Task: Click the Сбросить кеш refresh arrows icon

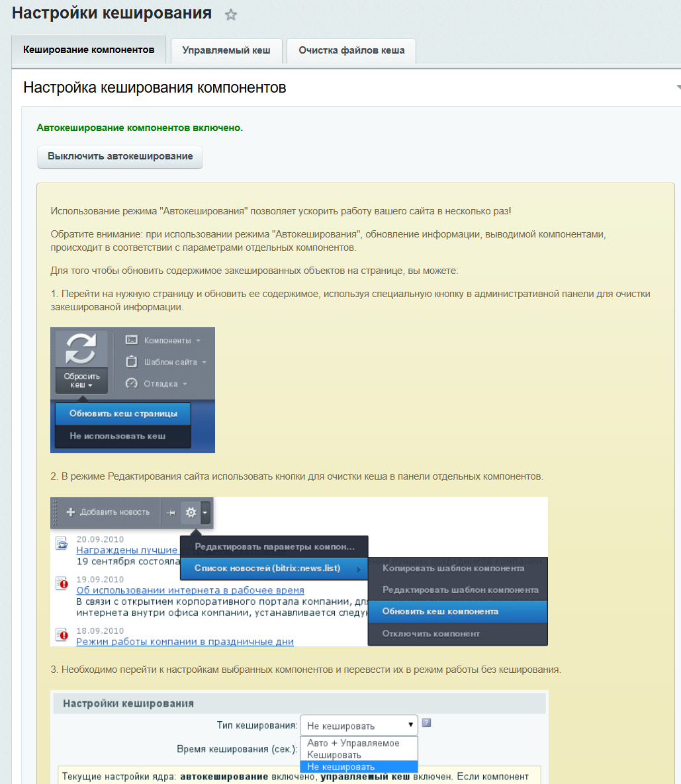Action: point(81,349)
